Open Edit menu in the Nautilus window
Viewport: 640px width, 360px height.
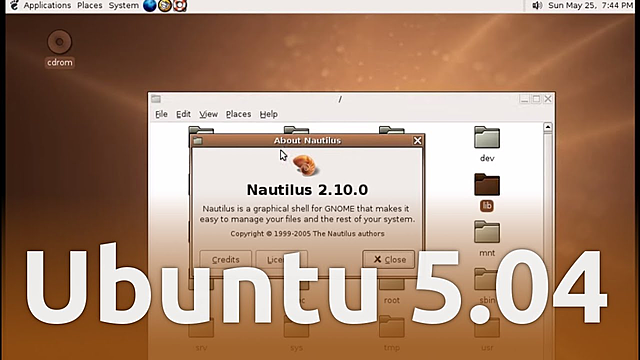183,114
